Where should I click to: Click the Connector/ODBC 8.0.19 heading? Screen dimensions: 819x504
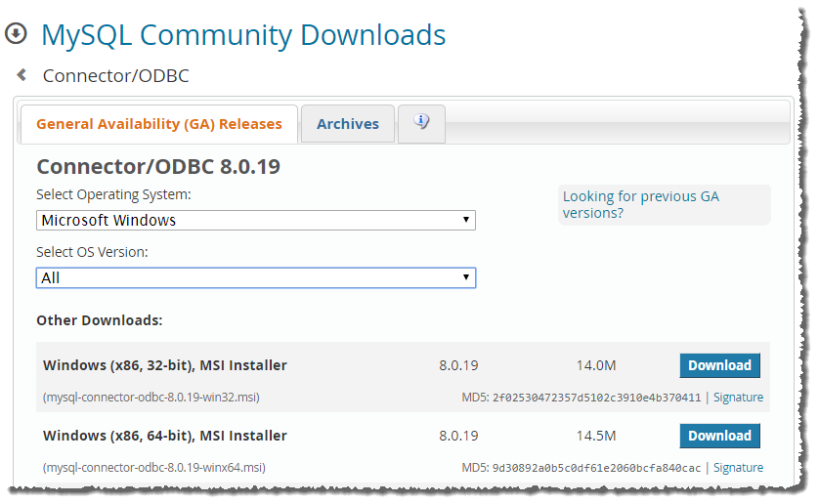point(158,167)
